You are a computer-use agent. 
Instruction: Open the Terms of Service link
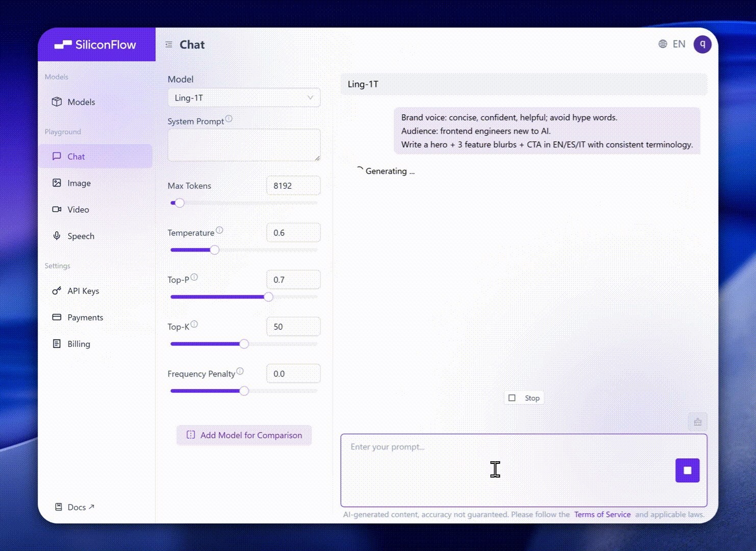[602, 514]
